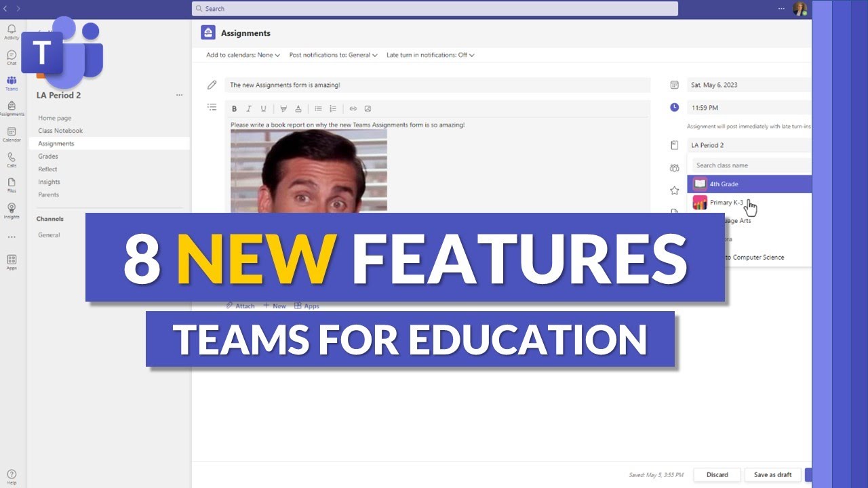Go forward with the navigation arrow

click(x=18, y=8)
